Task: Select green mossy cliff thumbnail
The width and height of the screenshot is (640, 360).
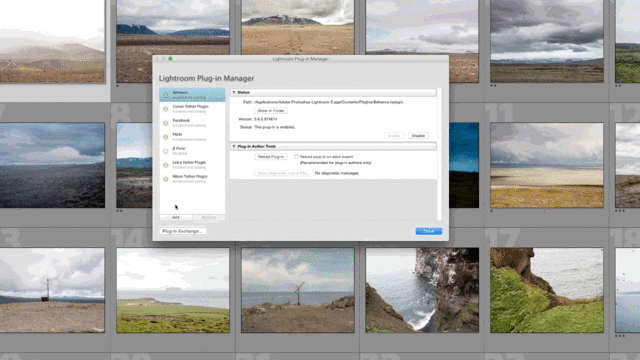Action: pyautogui.click(x=547, y=290)
